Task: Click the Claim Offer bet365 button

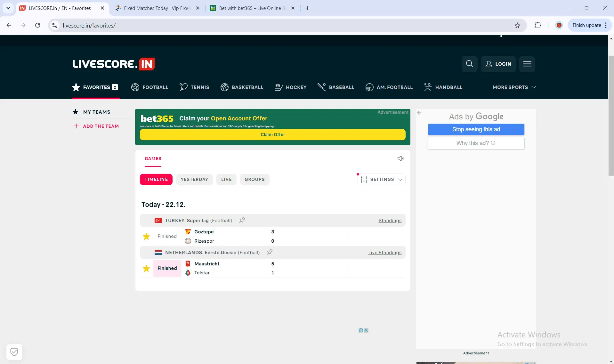Action: [273, 134]
